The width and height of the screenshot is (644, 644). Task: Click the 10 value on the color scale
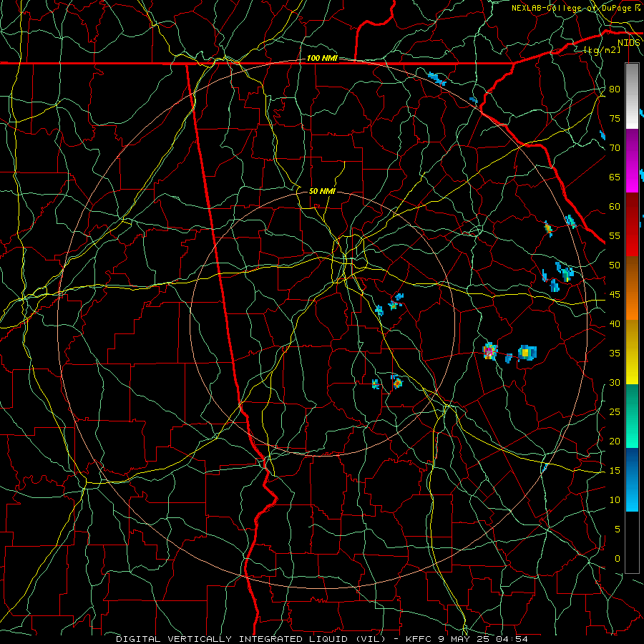tap(615, 500)
